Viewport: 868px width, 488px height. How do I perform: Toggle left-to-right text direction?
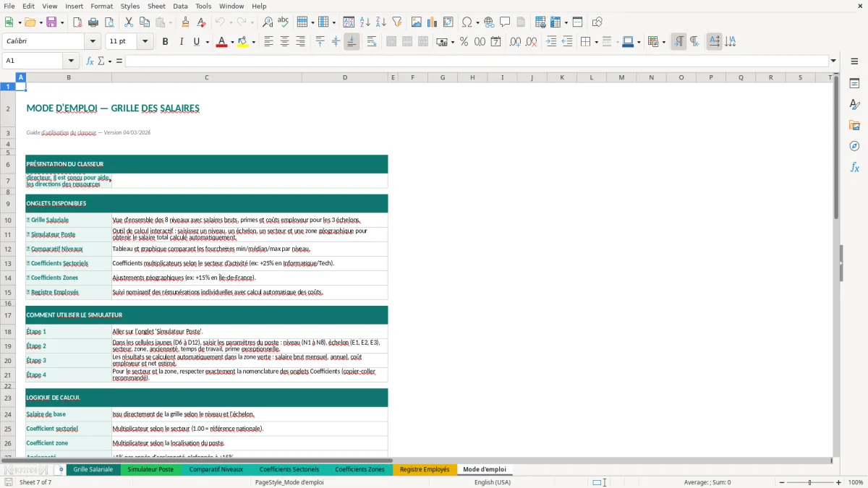[678, 42]
